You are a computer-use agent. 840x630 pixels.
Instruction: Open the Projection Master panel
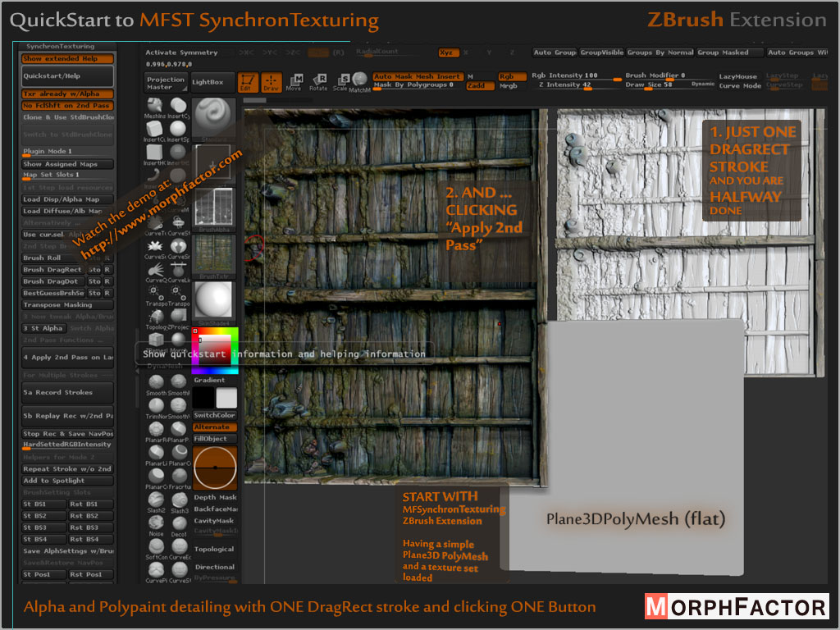(x=166, y=83)
